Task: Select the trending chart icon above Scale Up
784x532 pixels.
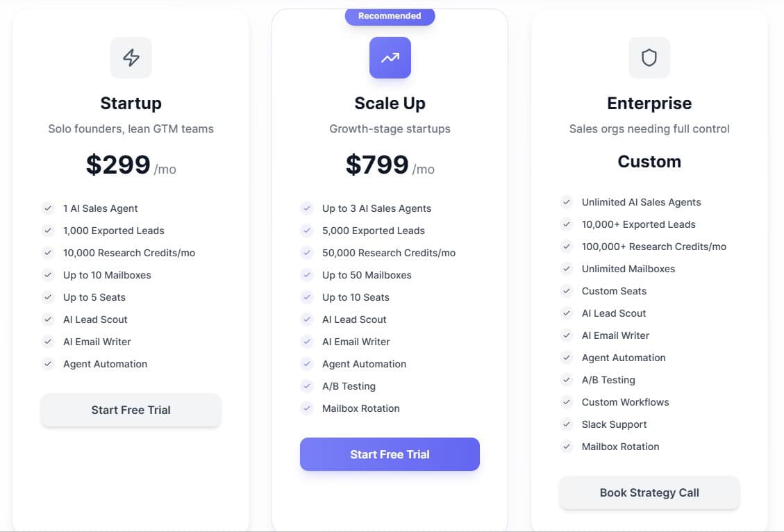Action: 390,58
